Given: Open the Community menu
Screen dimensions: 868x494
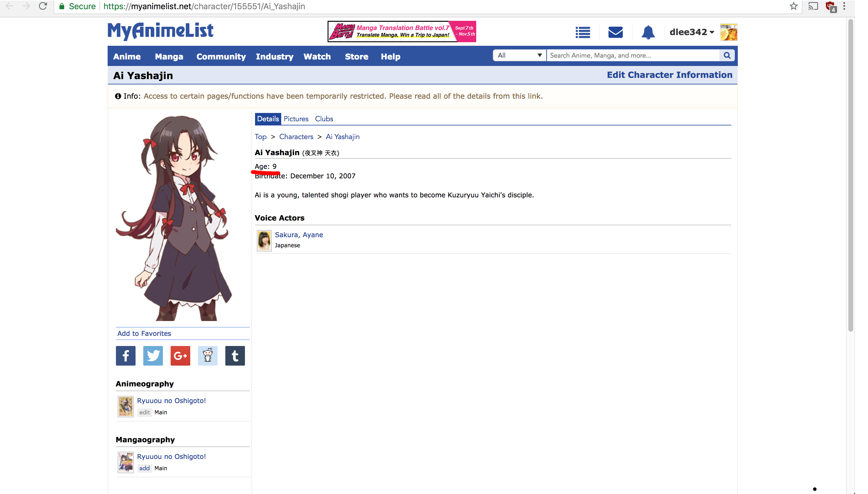Looking at the screenshot, I should pyautogui.click(x=221, y=56).
